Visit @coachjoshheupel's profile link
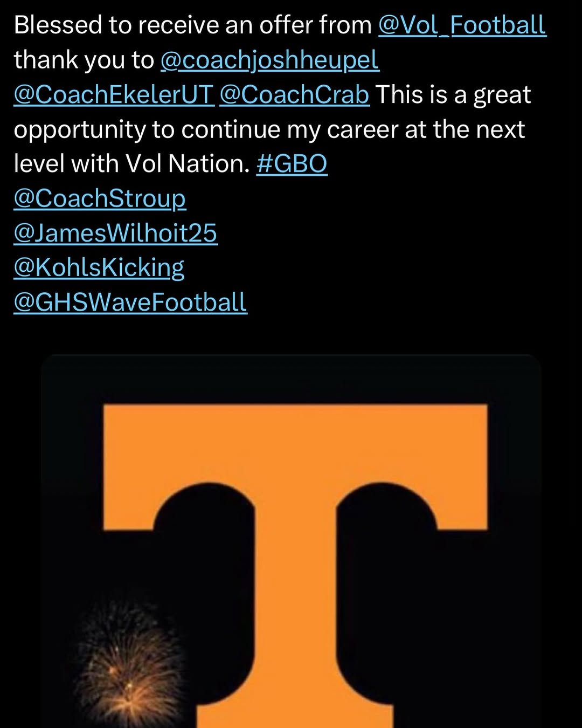 coord(270,60)
